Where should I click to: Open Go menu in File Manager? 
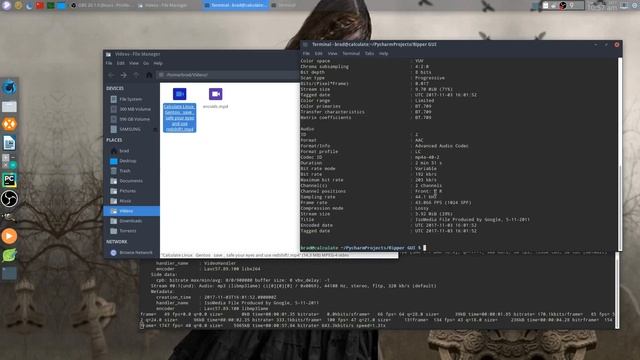click(x=146, y=63)
